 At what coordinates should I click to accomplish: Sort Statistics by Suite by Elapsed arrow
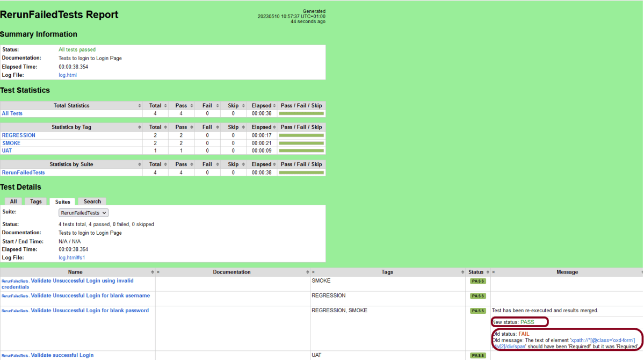[275, 164]
